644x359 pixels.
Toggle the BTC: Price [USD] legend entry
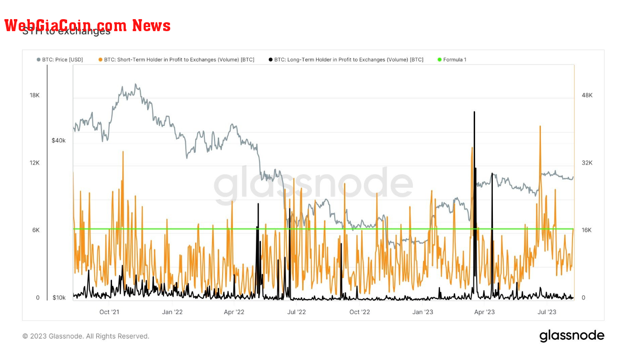(60, 60)
